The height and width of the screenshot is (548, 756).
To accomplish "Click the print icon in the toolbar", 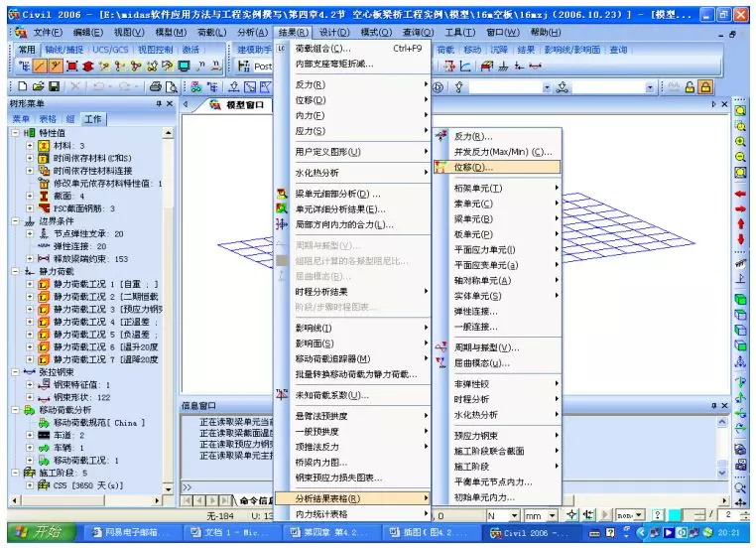I will pyautogui.click(x=155, y=86).
